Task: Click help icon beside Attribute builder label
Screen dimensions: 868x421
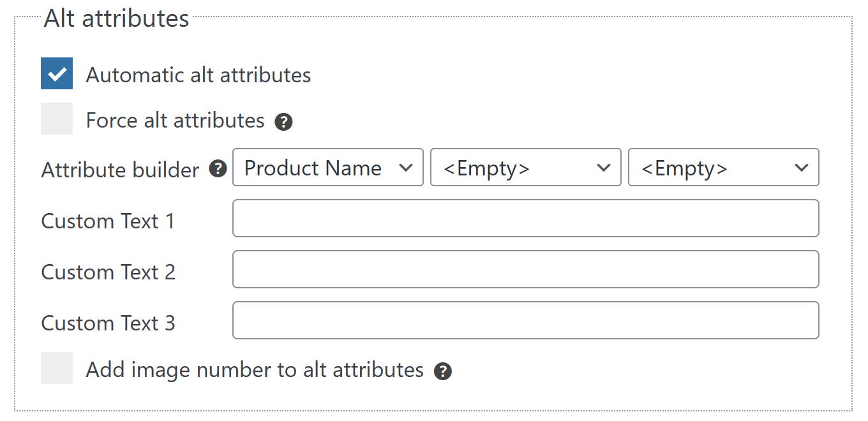Action: click(x=218, y=169)
